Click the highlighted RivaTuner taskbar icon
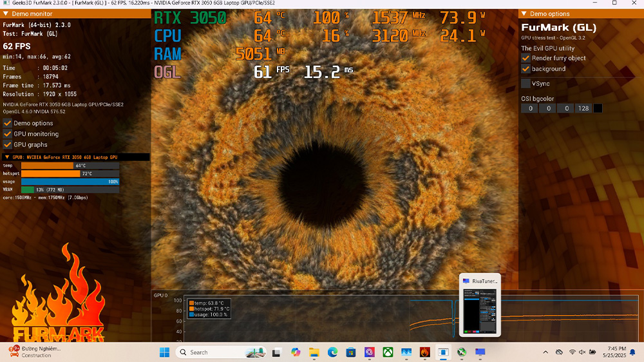Image resolution: width=644 pixels, height=362 pixels. tap(443, 352)
